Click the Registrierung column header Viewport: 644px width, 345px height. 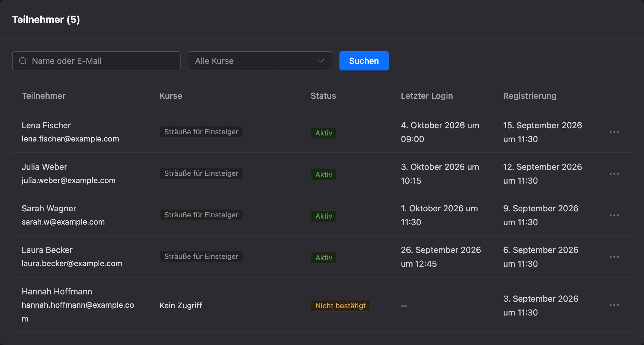click(530, 96)
